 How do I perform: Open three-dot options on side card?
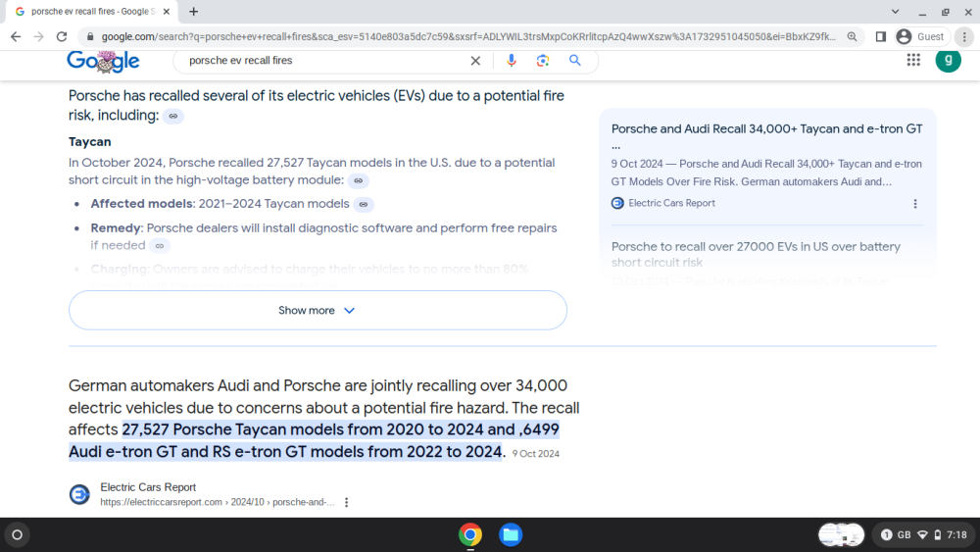coord(915,204)
